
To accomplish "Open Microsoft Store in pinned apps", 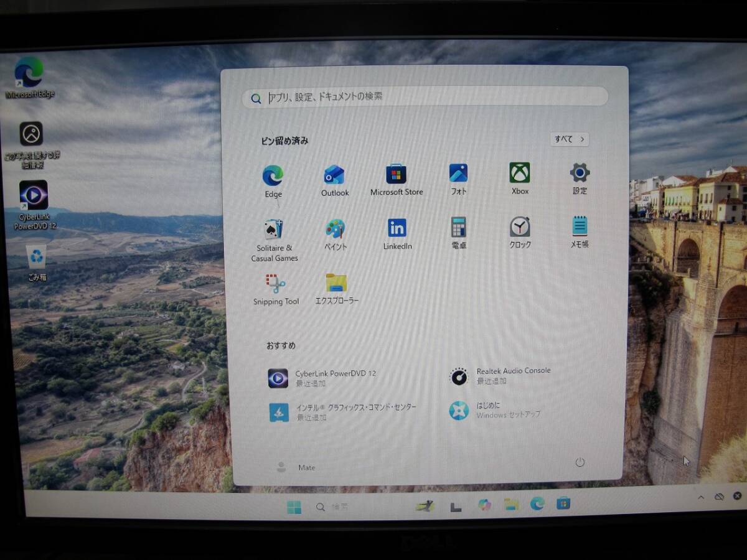I will coord(397,180).
